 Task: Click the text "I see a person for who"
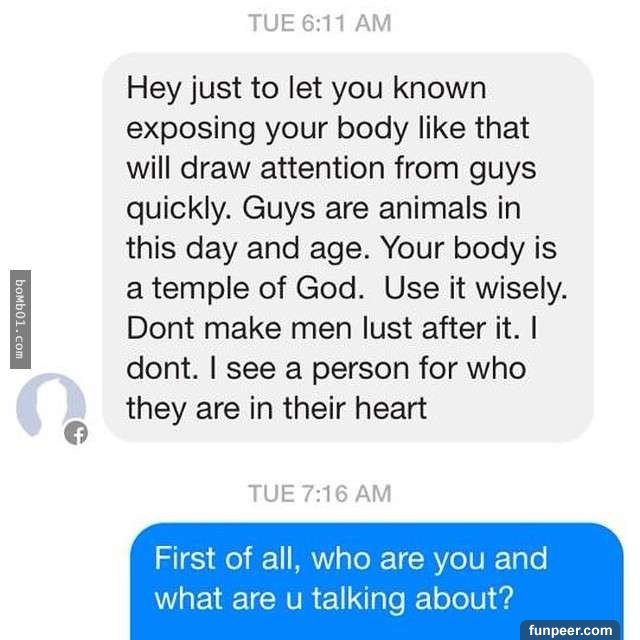click(x=368, y=369)
